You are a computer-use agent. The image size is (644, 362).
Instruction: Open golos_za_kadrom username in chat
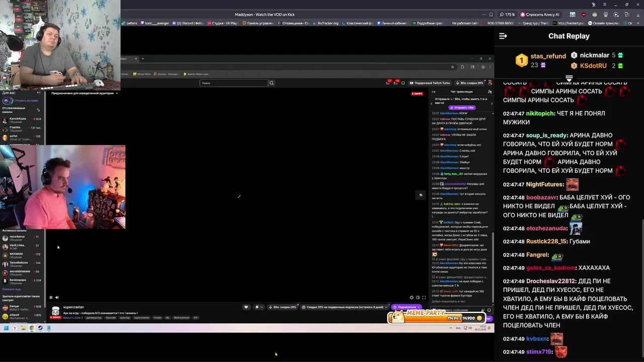coord(550,268)
